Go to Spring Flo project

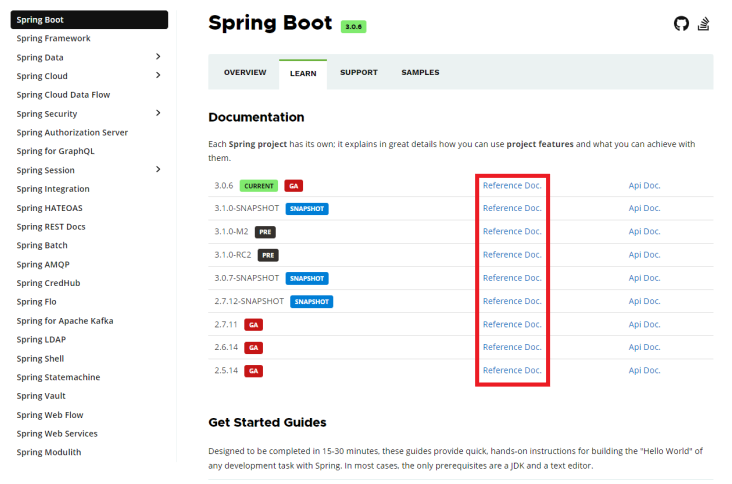[36, 302]
